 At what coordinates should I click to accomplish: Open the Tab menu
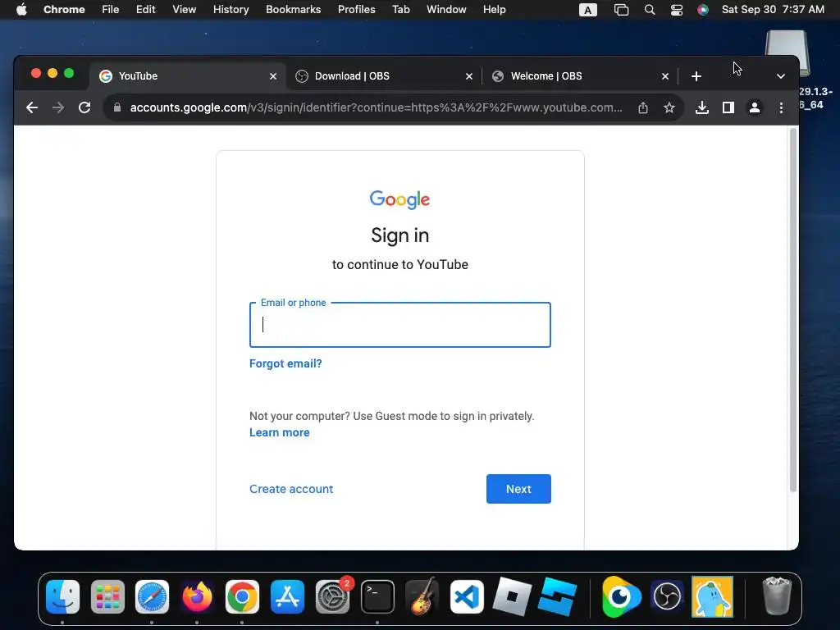[x=400, y=10]
